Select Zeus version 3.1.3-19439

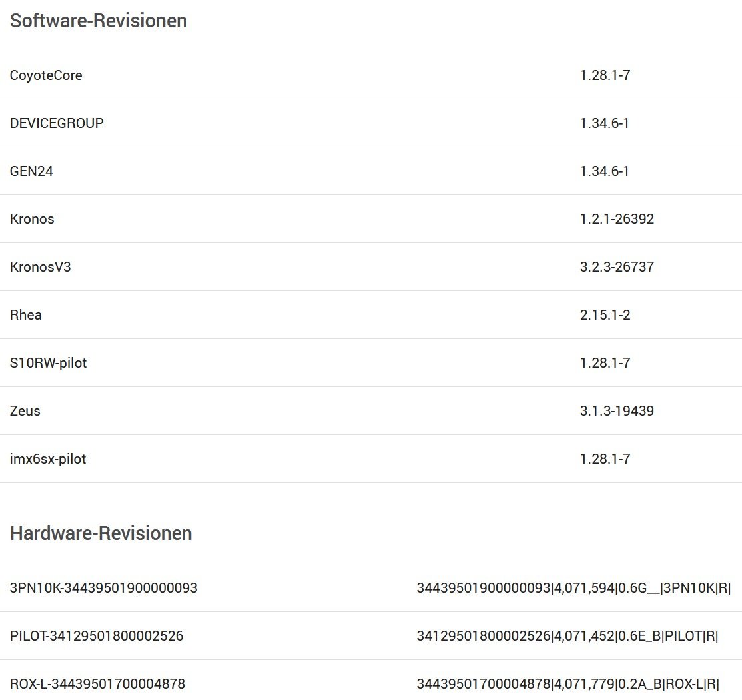(x=617, y=411)
